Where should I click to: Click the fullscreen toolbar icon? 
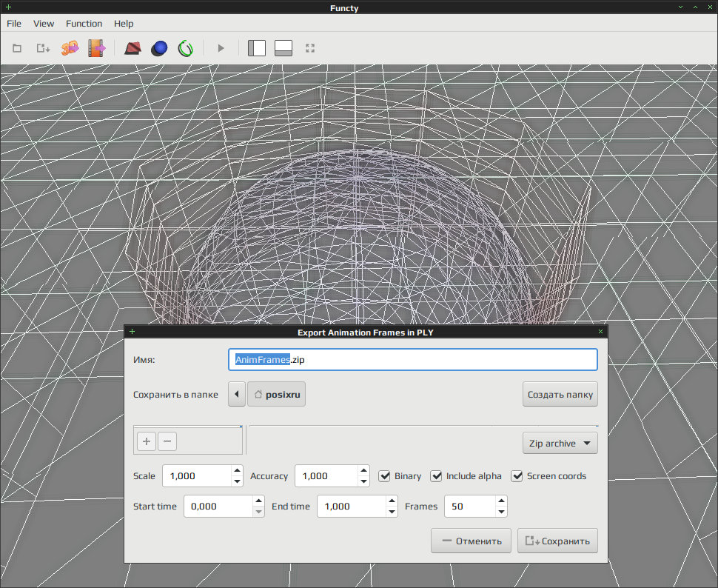pyautogui.click(x=310, y=48)
